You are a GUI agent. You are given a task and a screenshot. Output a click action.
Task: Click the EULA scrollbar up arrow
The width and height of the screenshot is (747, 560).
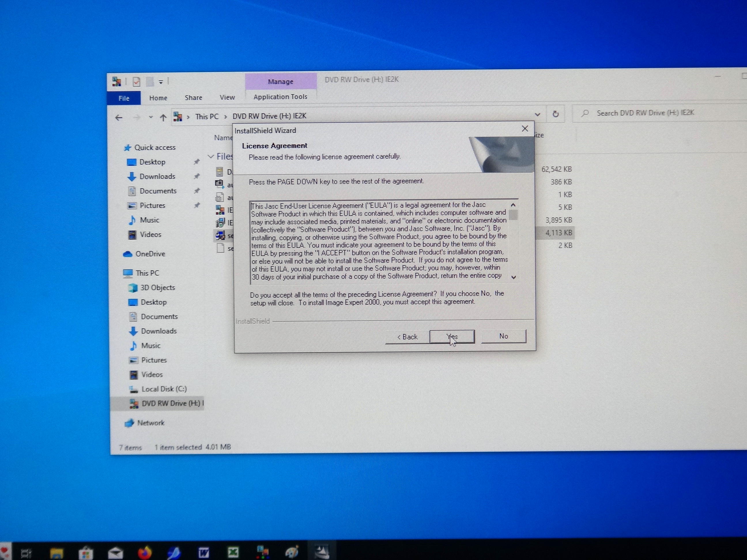[513, 205]
